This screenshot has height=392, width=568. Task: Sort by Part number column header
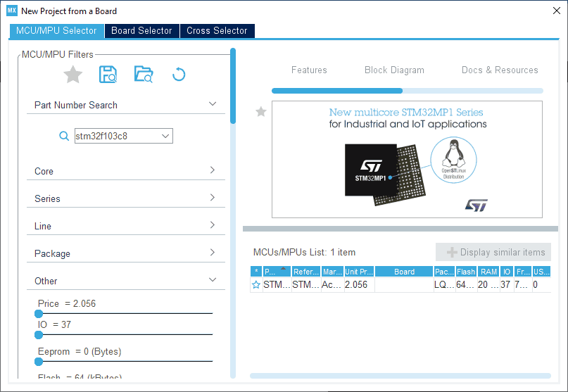point(277,272)
